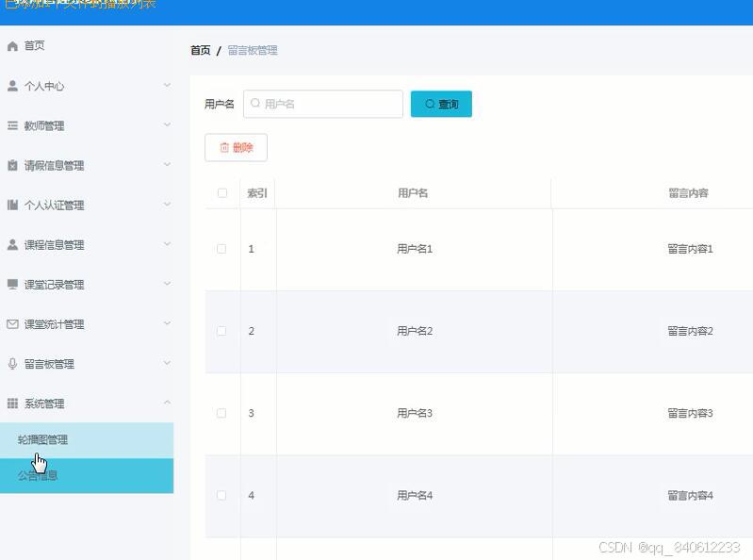This screenshot has width=753, height=560.
Task: Click the envelope icon beside 课堂统计管理
Action: (12, 324)
